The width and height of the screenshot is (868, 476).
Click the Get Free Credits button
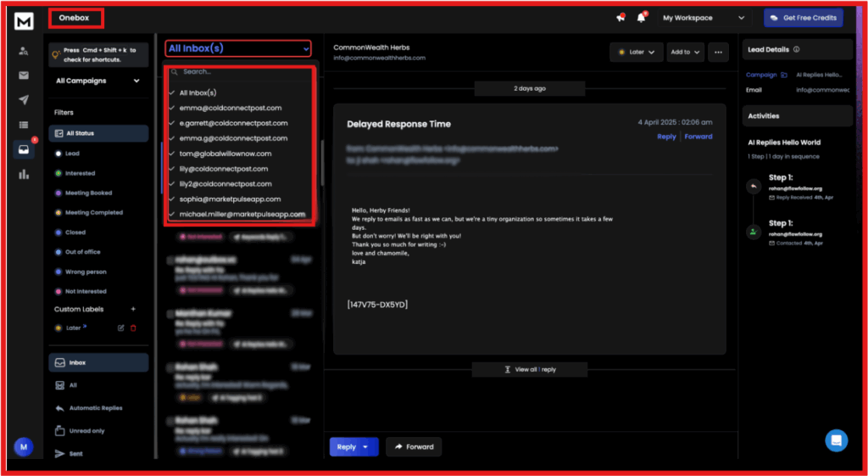802,18
